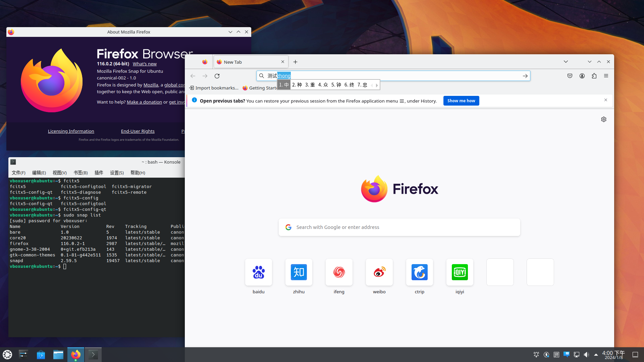Close the New Tab tab
The image size is (644, 362).
pyautogui.click(x=283, y=62)
